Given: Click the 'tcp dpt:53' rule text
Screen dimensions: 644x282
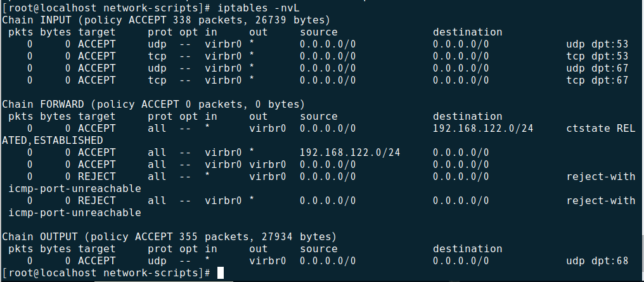Looking at the screenshot, I should (x=597, y=56).
